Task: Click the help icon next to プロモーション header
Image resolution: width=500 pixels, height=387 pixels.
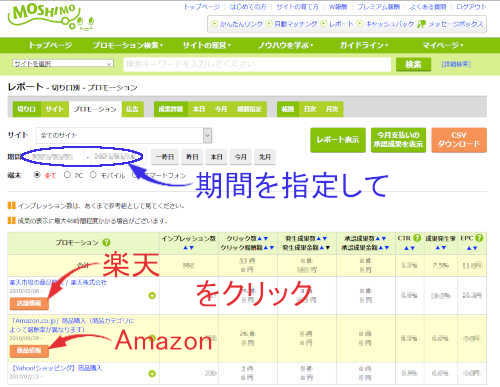Action: click(106, 242)
